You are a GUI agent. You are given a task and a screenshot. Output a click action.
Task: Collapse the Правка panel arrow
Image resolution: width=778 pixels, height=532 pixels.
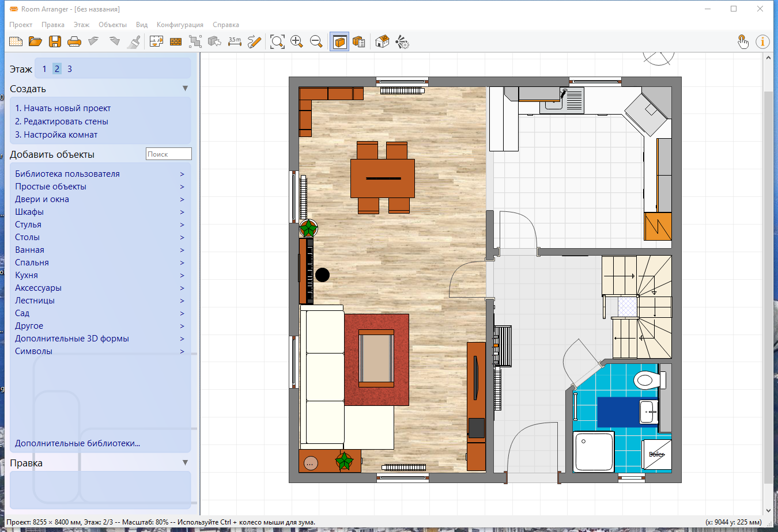click(x=185, y=462)
